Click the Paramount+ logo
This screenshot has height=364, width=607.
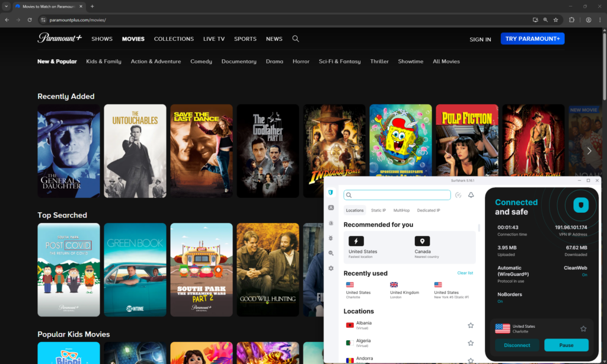click(x=60, y=38)
